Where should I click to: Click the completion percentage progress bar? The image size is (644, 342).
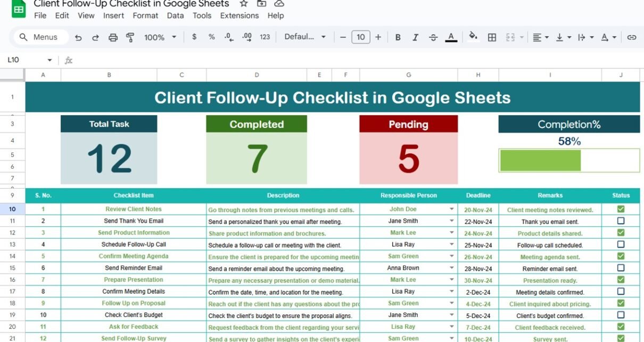(569, 160)
